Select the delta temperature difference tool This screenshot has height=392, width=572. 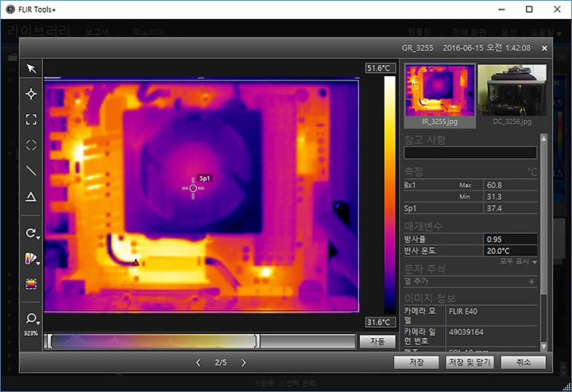click(x=31, y=197)
